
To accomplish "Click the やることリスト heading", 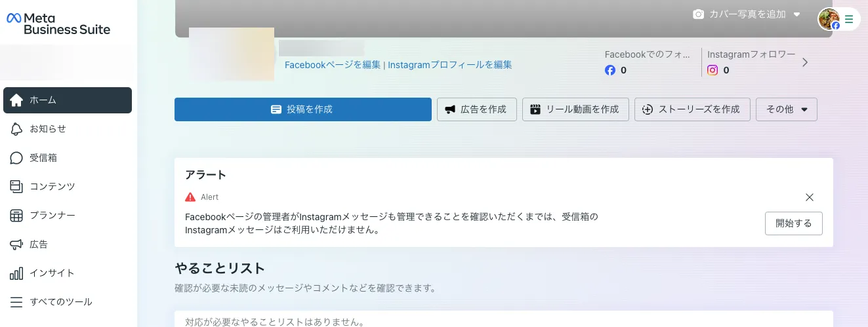I will pyautogui.click(x=220, y=268).
